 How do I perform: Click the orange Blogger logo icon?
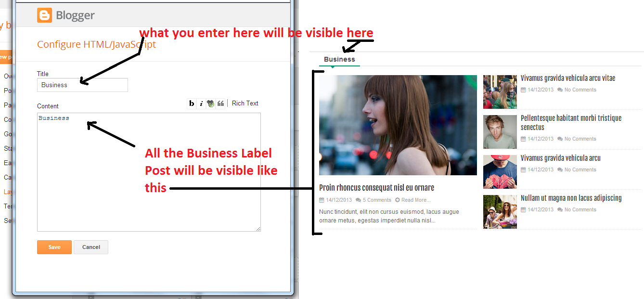(x=44, y=15)
